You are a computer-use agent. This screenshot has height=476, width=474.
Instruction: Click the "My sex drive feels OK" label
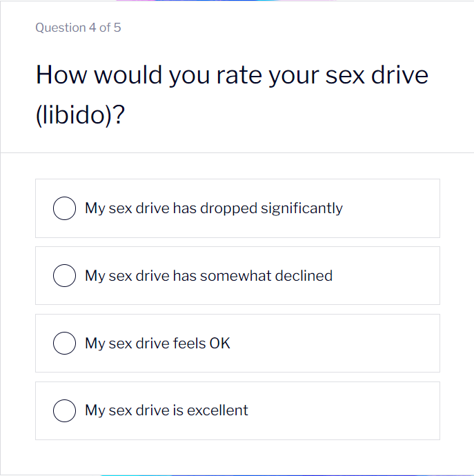[157, 344]
